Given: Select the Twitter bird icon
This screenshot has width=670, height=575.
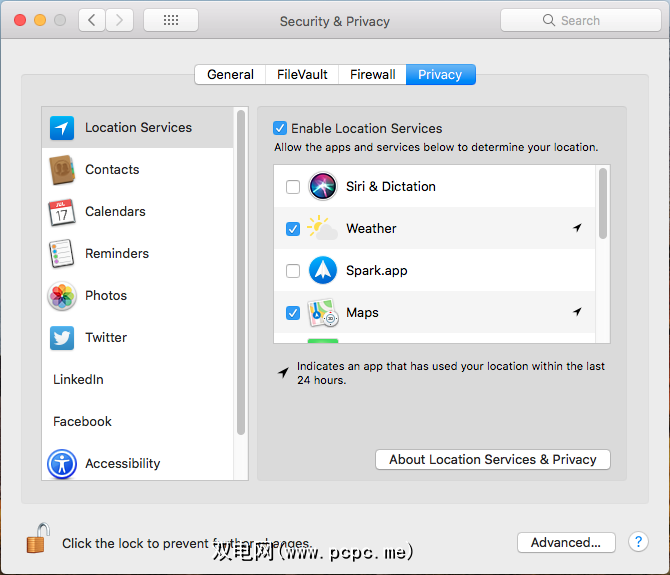Looking at the screenshot, I should pos(62,337).
